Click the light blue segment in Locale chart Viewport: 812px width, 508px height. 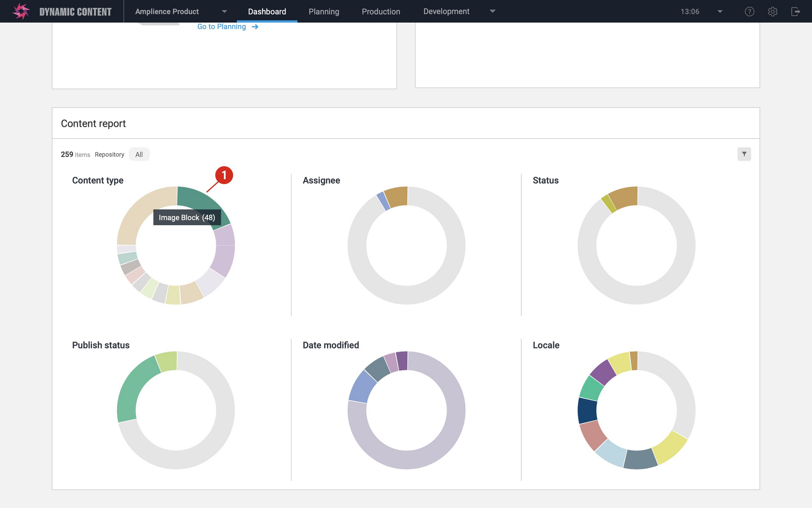click(x=611, y=453)
